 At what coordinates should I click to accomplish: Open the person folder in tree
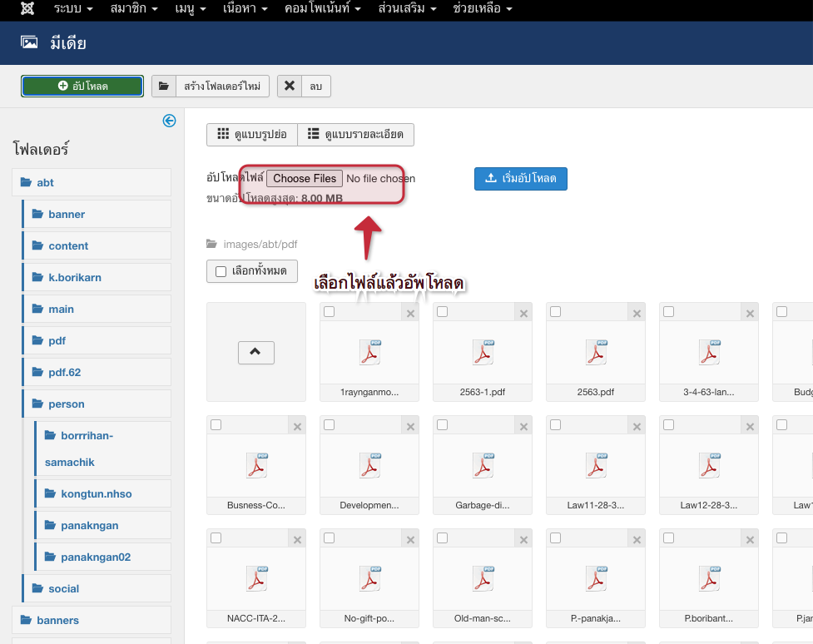pos(67,404)
